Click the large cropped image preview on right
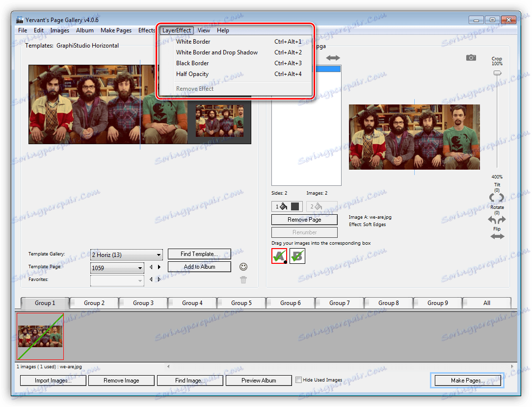The width and height of the screenshot is (532, 407). [414, 137]
